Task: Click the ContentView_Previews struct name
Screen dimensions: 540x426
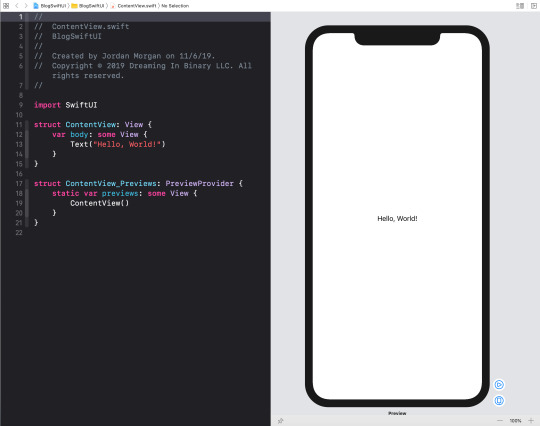Action: coord(111,184)
